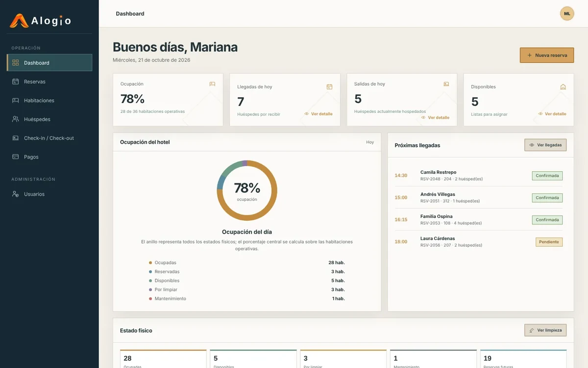Click calendar icon in Llegadas de hoy card
588x368 pixels.
pos(329,87)
